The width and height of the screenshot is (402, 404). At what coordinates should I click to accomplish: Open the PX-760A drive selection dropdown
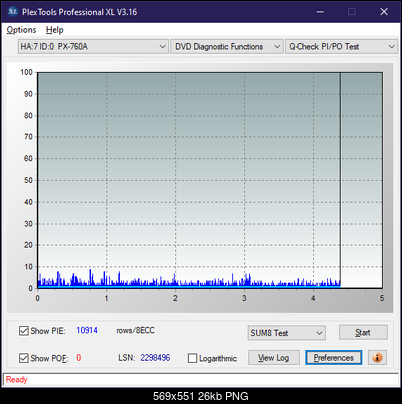tap(93, 46)
